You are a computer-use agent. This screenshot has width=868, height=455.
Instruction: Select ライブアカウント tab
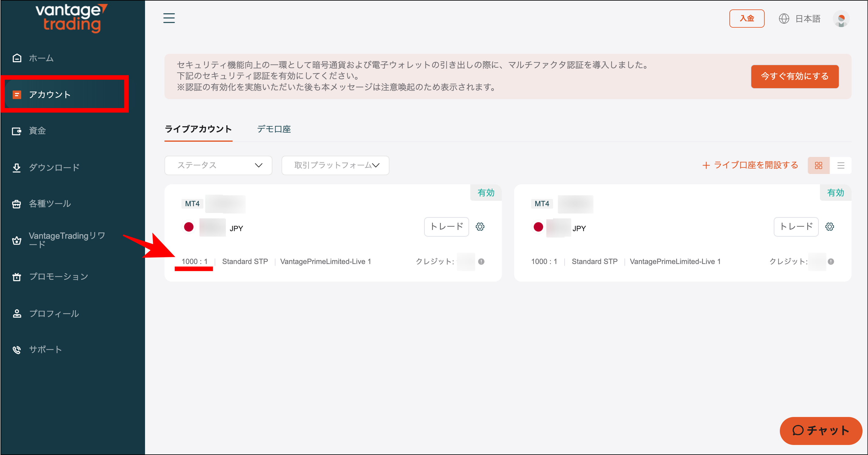(198, 129)
